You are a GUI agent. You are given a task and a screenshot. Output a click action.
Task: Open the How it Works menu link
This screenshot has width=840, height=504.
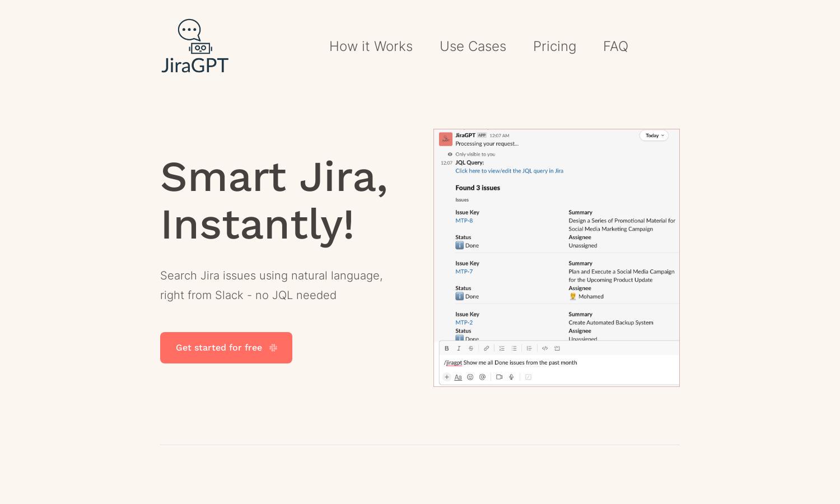pyautogui.click(x=371, y=46)
